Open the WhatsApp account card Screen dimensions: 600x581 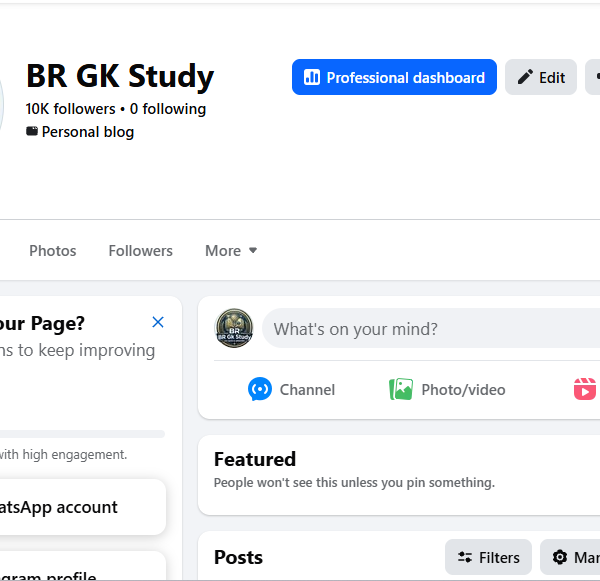[82, 507]
